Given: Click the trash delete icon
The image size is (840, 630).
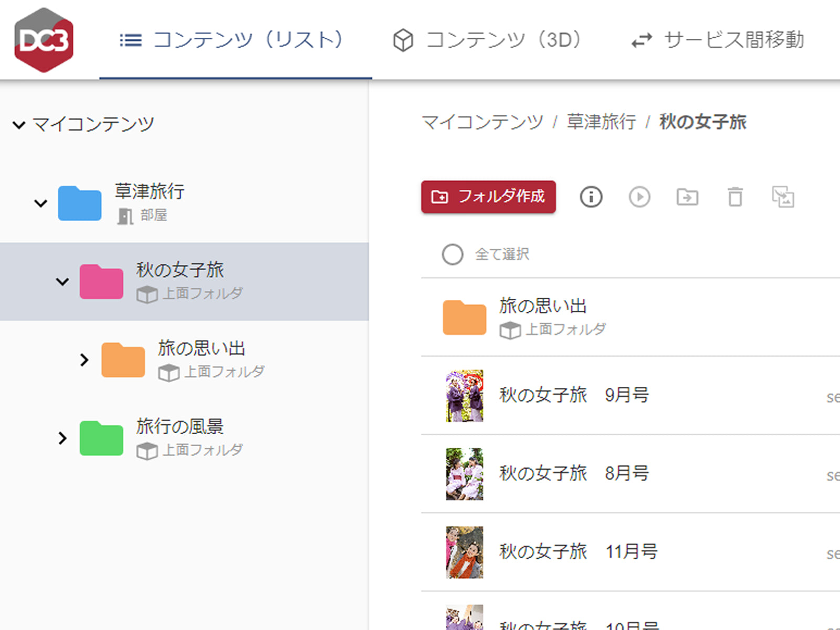Looking at the screenshot, I should [x=735, y=197].
